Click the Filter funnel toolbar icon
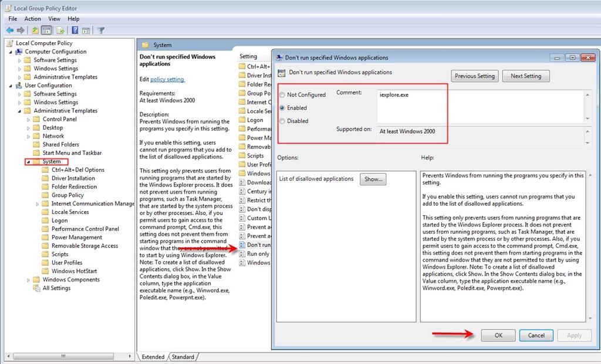601x364 pixels. 101,30
